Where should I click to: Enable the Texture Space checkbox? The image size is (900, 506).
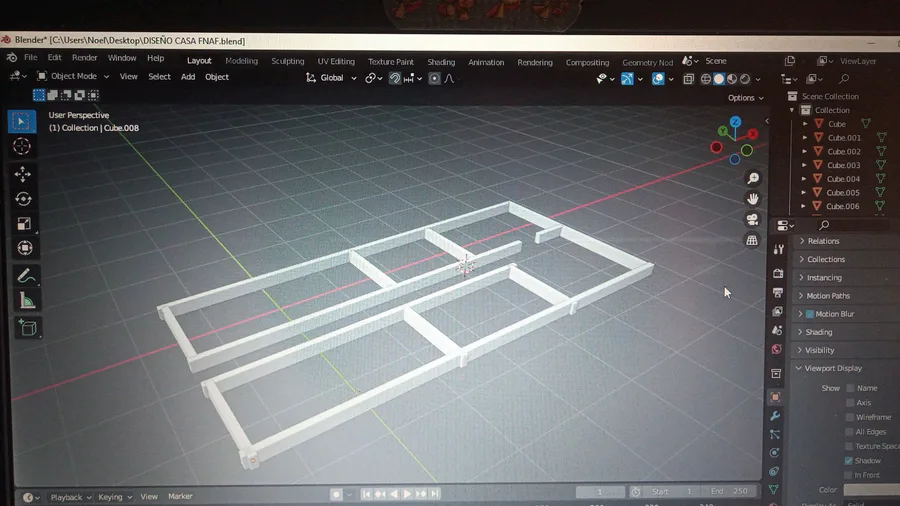849,446
